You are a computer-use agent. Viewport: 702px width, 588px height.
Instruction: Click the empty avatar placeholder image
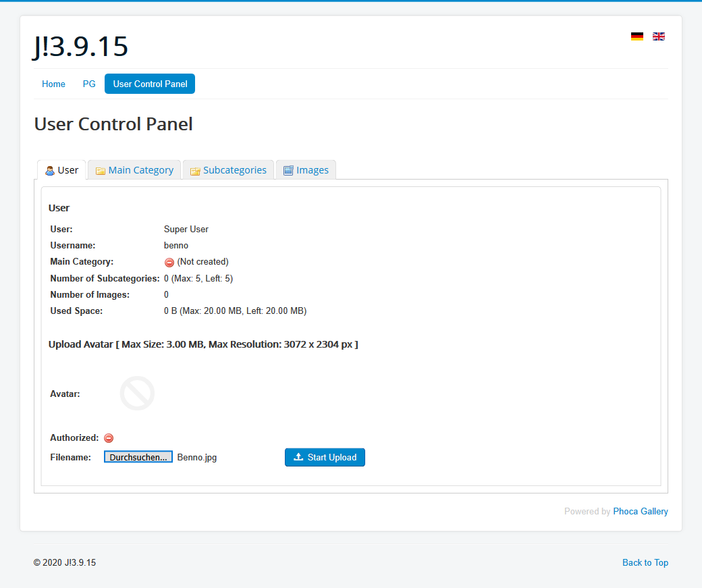(137, 394)
